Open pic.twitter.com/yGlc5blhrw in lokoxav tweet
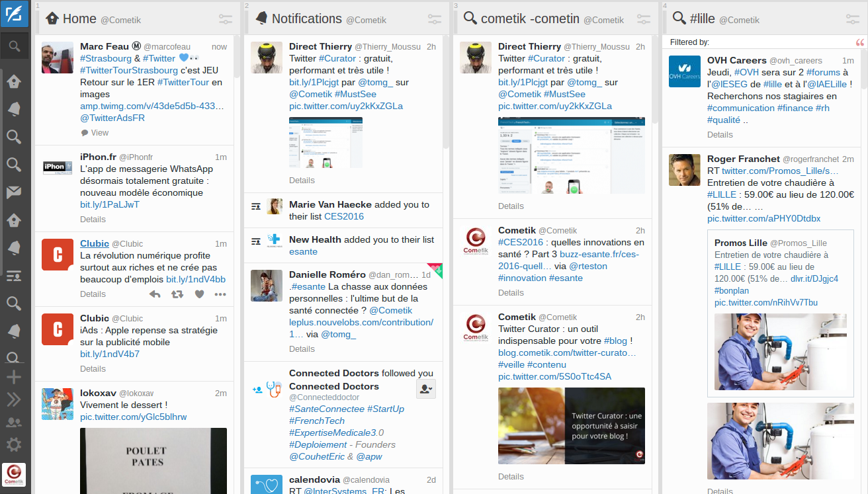This screenshot has height=494, width=868. coord(134,417)
